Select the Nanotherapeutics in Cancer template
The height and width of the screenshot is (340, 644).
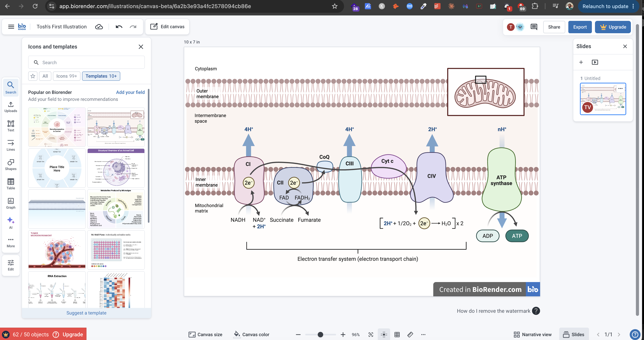coord(57,127)
